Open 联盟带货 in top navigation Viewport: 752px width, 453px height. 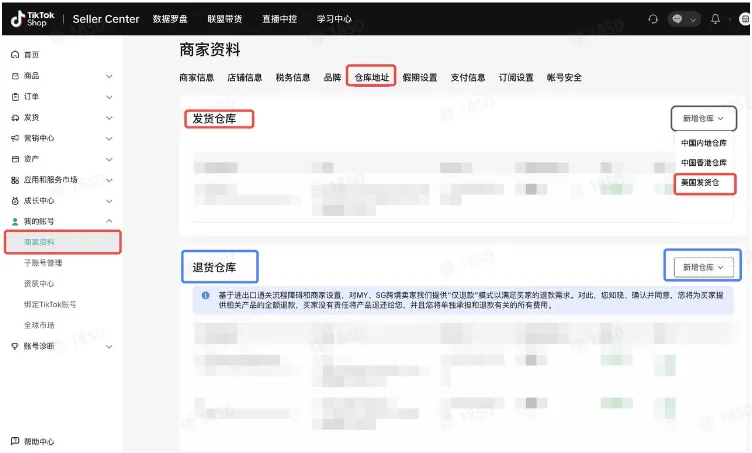225,19
